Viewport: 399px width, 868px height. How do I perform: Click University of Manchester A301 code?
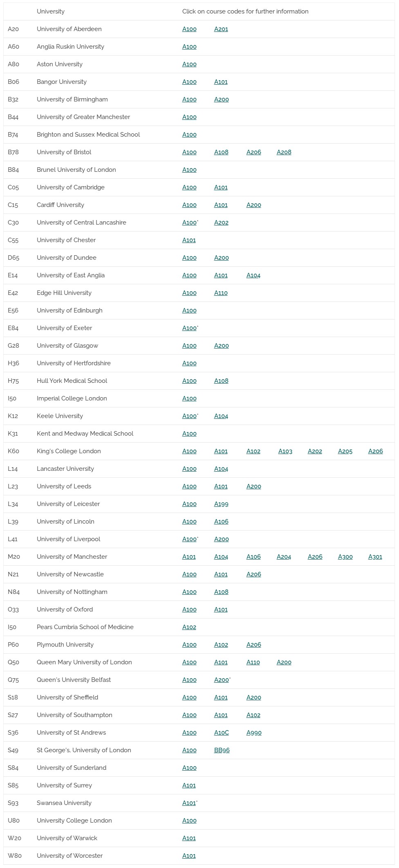375,557
